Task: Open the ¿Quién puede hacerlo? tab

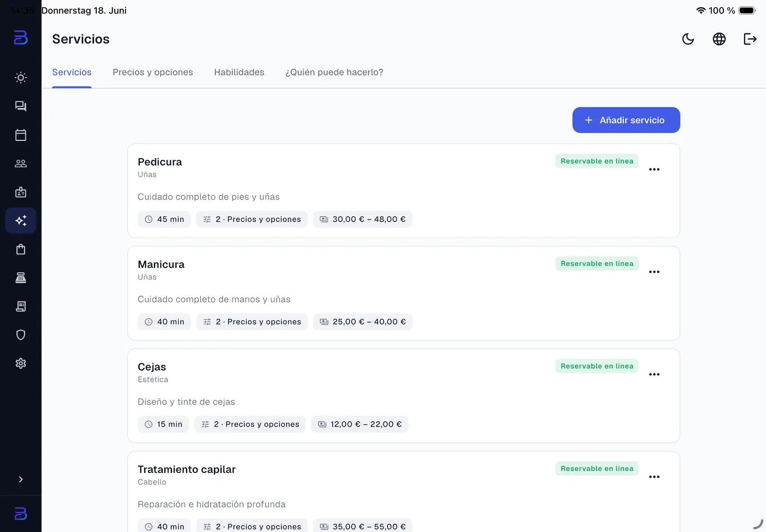Action: coord(334,72)
